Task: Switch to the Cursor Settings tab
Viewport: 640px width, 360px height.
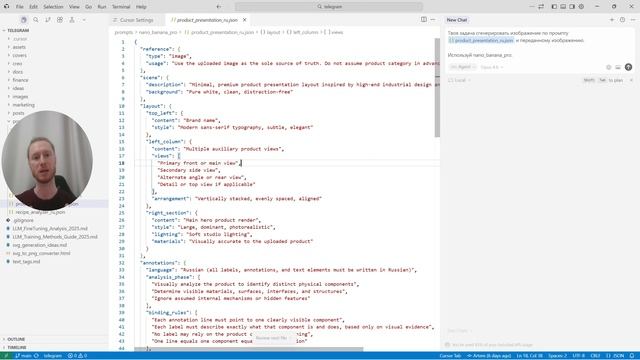Action: tap(137, 20)
